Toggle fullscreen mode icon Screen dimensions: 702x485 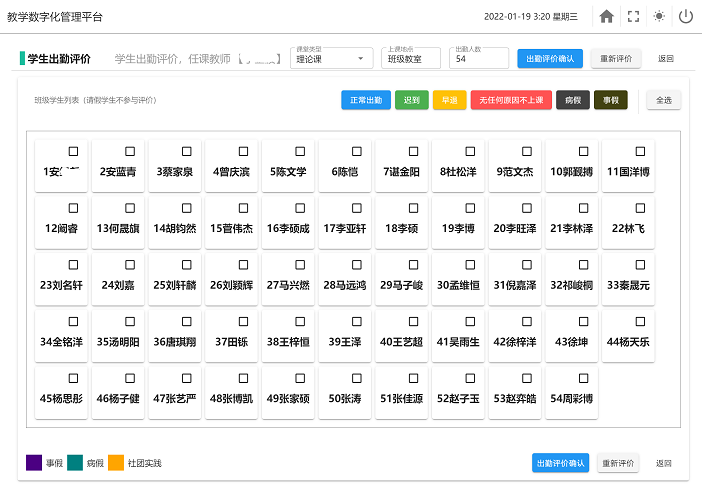coord(633,16)
